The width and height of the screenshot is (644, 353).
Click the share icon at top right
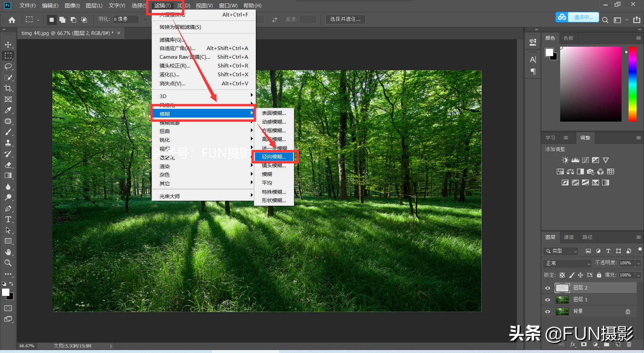(x=637, y=20)
